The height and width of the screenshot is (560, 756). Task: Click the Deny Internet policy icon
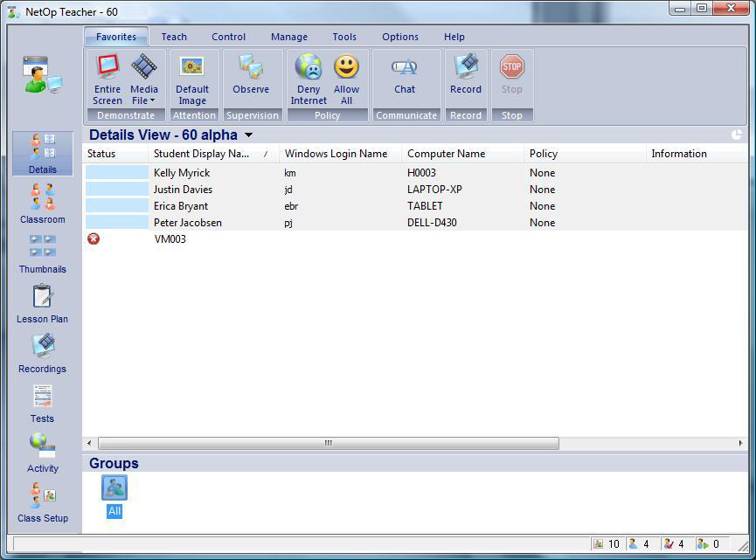(309, 66)
